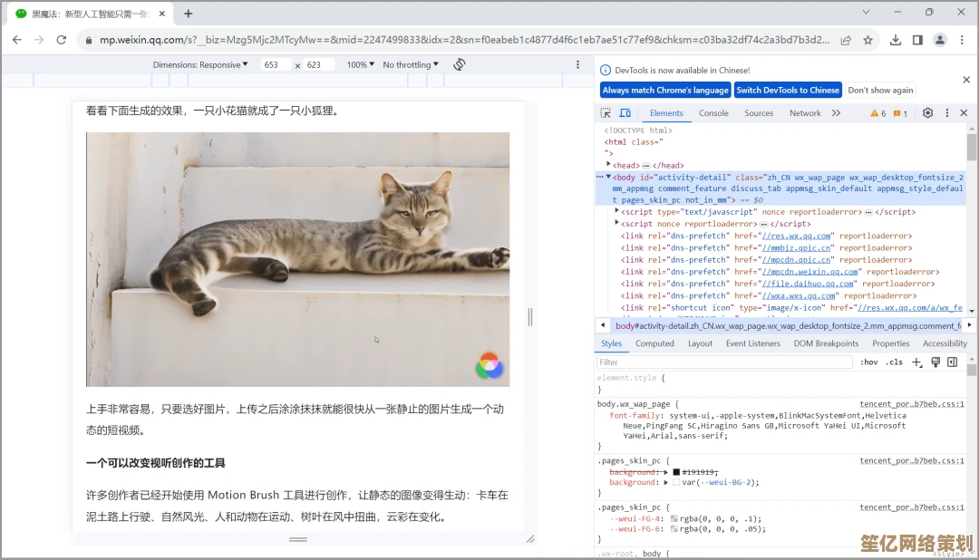Open the Chrome three-dot menu
The height and width of the screenshot is (560, 979).
[x=962, y=40]
